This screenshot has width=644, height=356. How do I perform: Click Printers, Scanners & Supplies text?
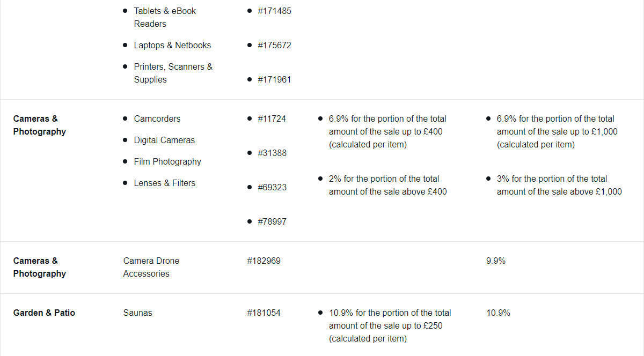tap(173, 73)
